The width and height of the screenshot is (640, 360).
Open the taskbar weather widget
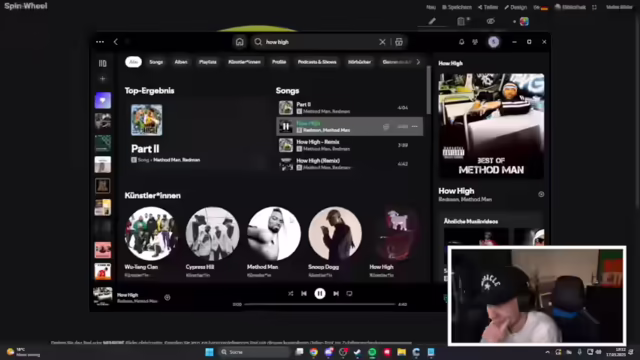(24, 352)
